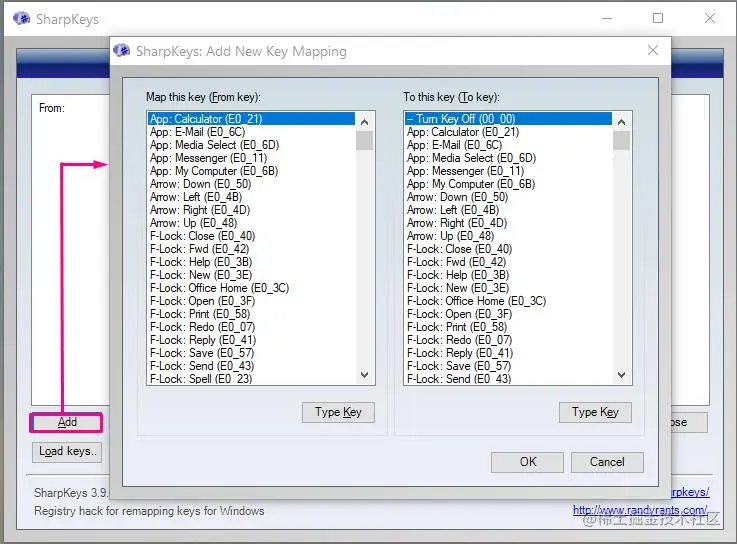The height and width of the screenshot is (544, 737).
Task: Select F-Lock: New in From key list
Action: click(x=251, y=275)
